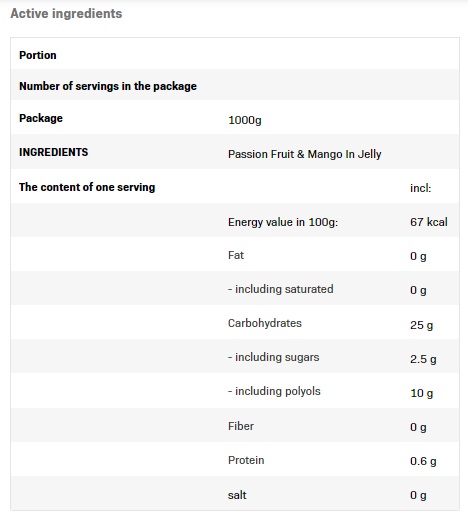Select the 67 kcal value
This screenshot has width=468, height=526.
click(429, 222)
